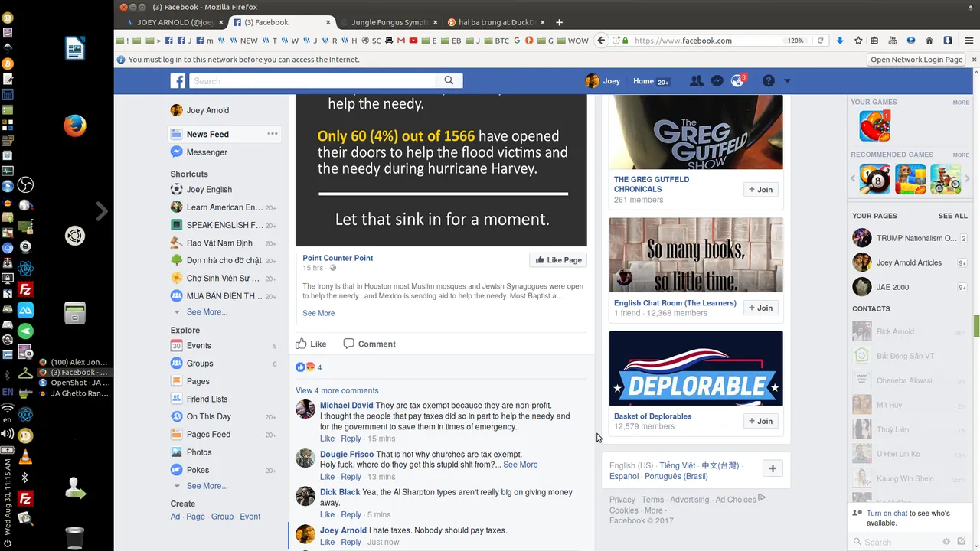Open a new browser tab
980x551 pixels.
tap(559, 22)
